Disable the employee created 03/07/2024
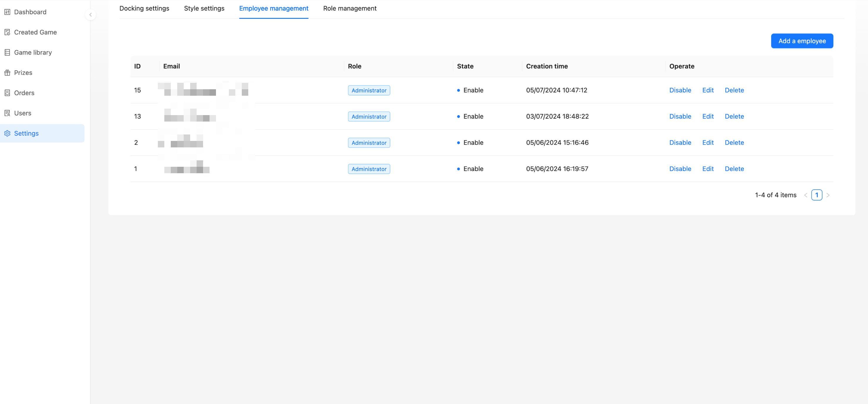Screen dimensions: 868x404 [x=680, y=116]
